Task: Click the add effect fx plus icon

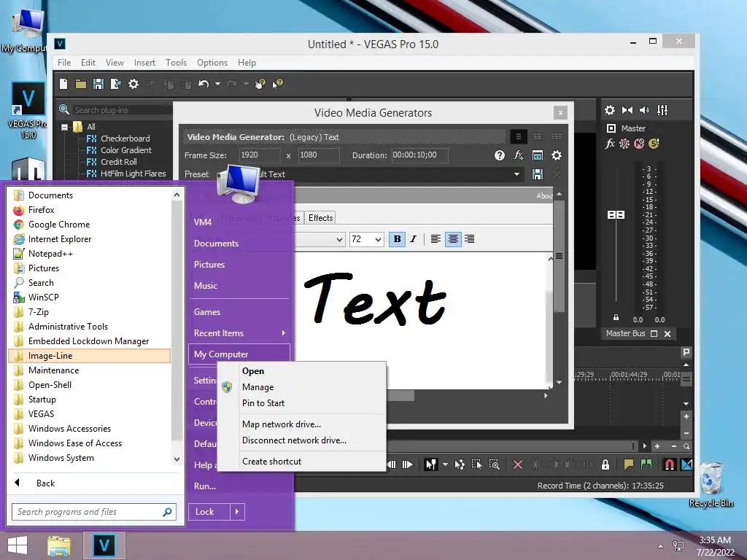Action: (x=519, y=155)
